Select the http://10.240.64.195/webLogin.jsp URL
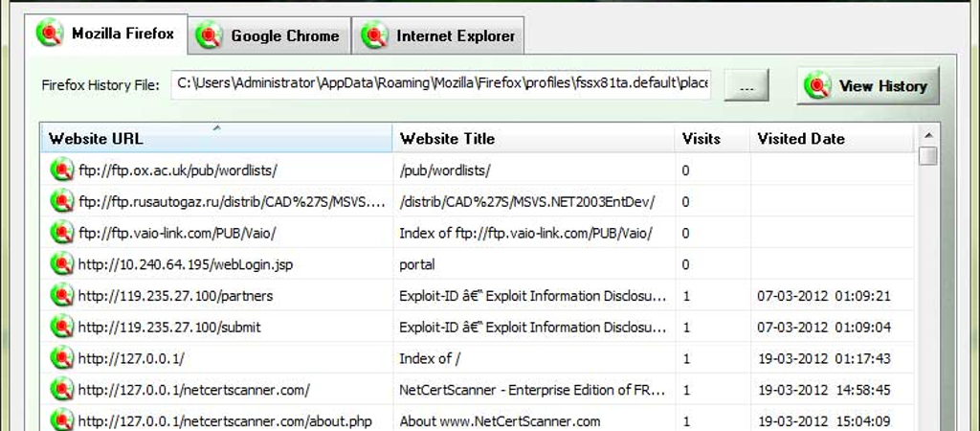980x431 pixels. pyautogui.click(x=186, y=264)
